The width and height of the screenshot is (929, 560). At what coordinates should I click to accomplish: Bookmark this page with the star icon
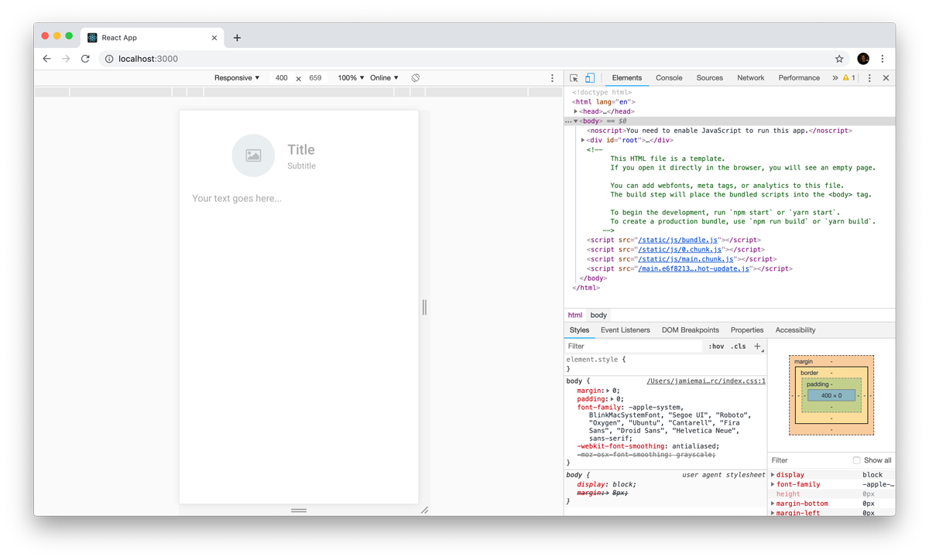coord(839,59)
